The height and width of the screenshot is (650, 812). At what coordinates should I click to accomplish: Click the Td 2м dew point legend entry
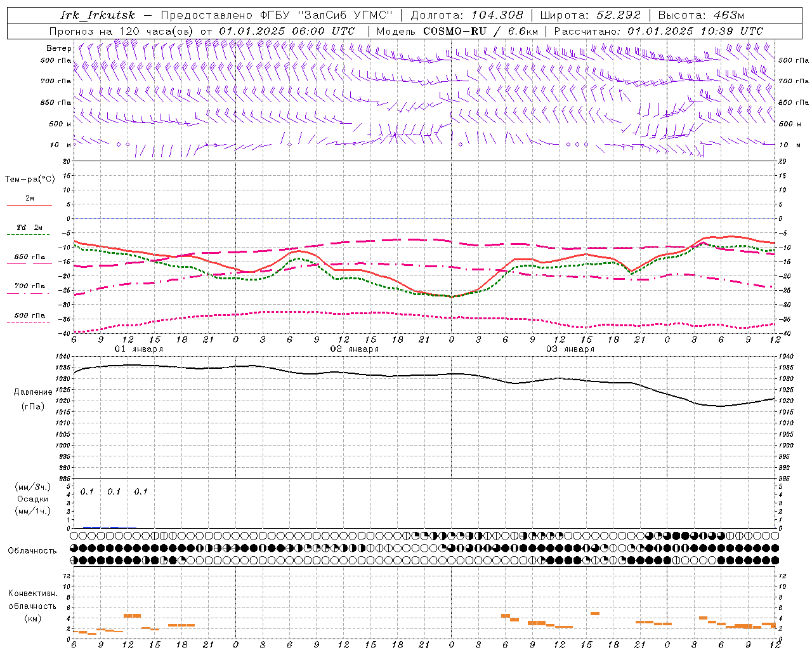[29, 227]
